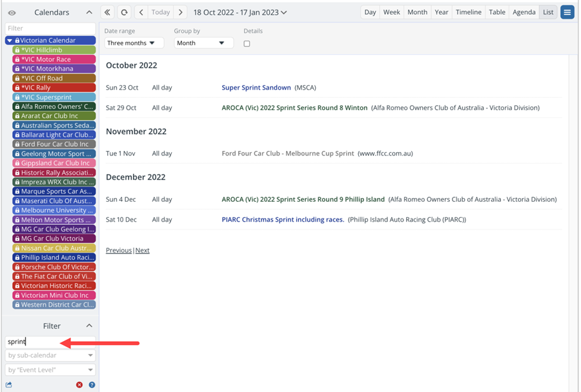Toggle the eye visibility icon beside Calendars
Image resolution: width=581 pixels, height=392 pixels.
click(12, 13)
